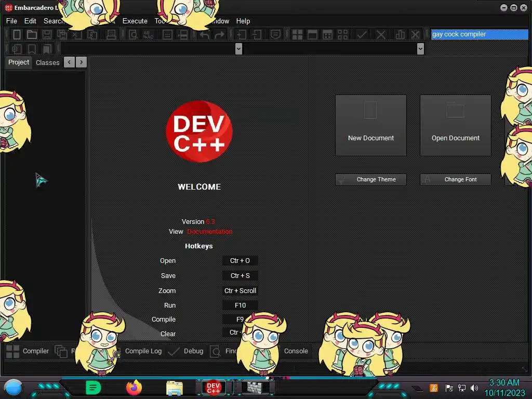Image resolution: width=532 pixels, height=399 pixels.
Task: Open the Execute menu
Action: pyautogui.click(x=135, y=21)
